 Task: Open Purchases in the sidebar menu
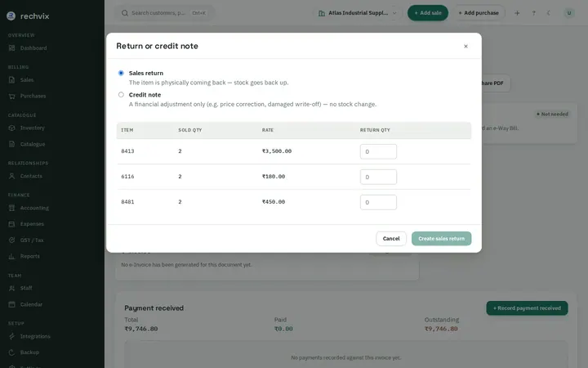(x=33, y=96)
